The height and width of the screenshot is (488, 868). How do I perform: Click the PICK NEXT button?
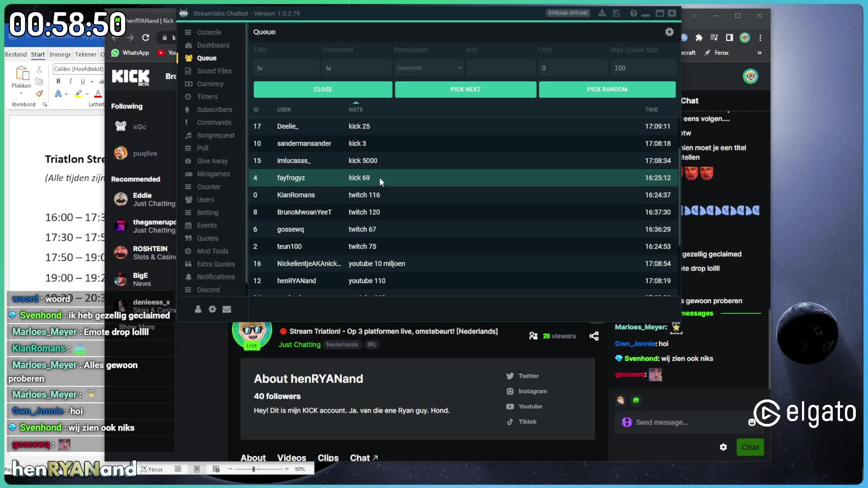[466, 89]
